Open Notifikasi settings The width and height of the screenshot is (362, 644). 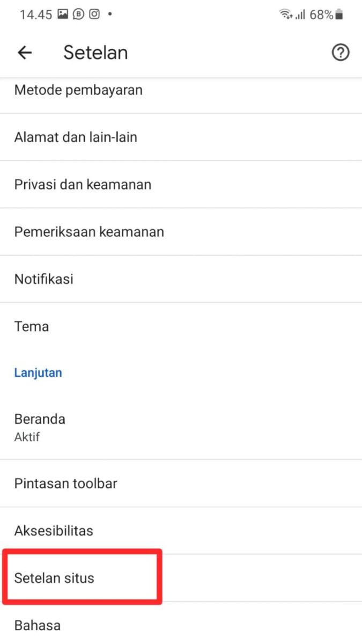pyautogui.click(x=44, y=279)
